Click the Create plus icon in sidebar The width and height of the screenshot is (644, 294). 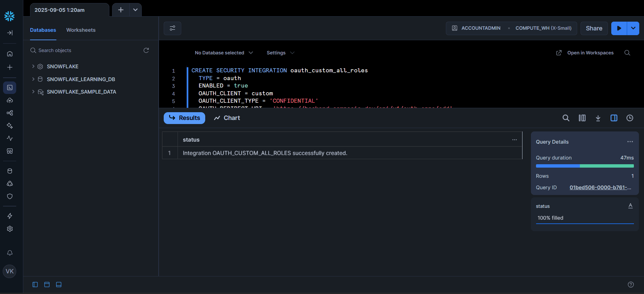point(10,67)
